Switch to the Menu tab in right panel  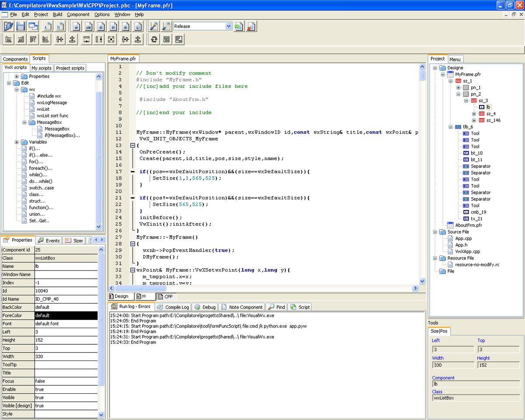455,59
